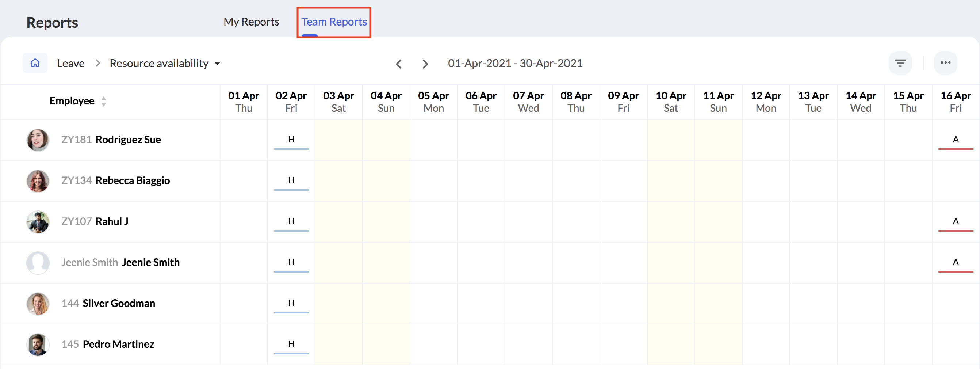Click the absent A cell for Rodriguez Sue
The height and width of the screenshot is (369, 980).
955,140
